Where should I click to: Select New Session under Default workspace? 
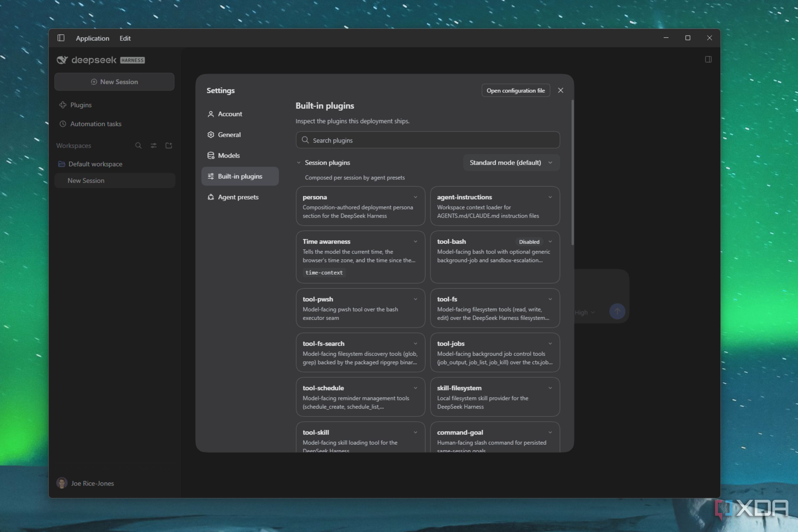pos(115,181)
